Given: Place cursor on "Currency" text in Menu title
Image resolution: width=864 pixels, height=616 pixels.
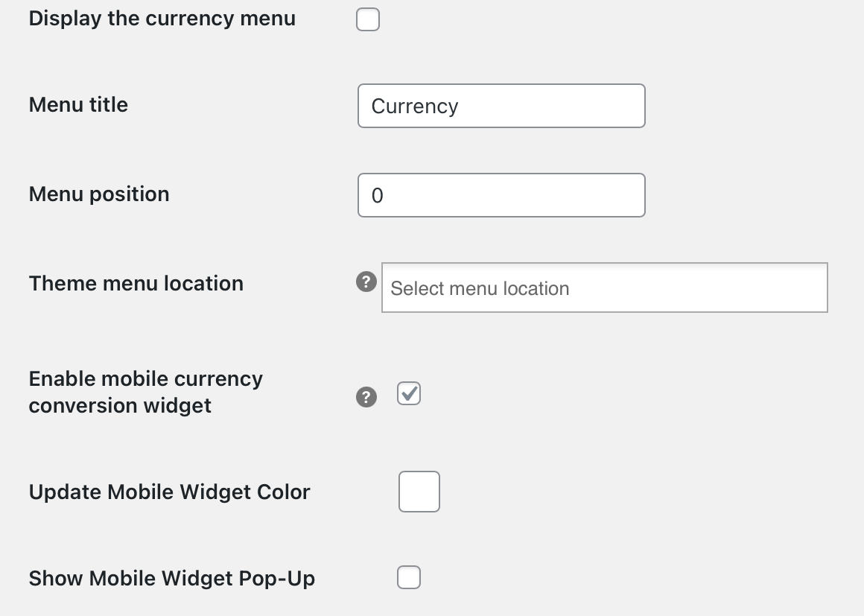Looking at the screenshot, I should pyautogui.click(x=415, y=107).
